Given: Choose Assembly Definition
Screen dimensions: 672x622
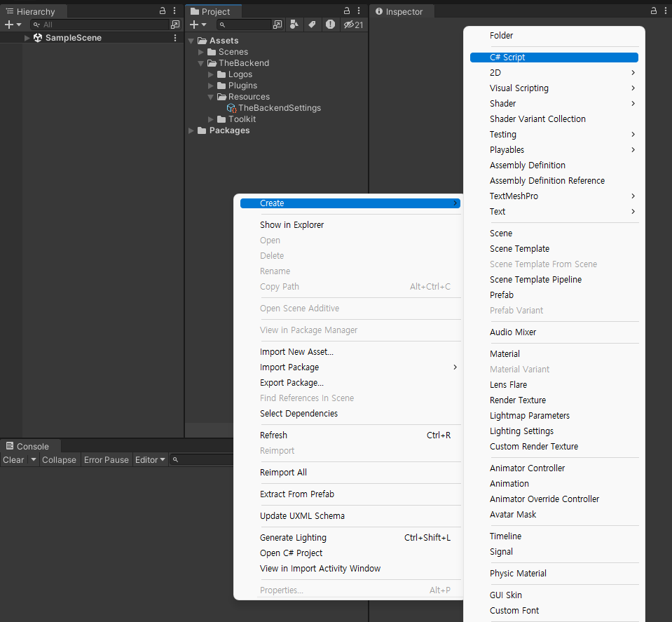Looking at the screenshot, I should [554, 165].
